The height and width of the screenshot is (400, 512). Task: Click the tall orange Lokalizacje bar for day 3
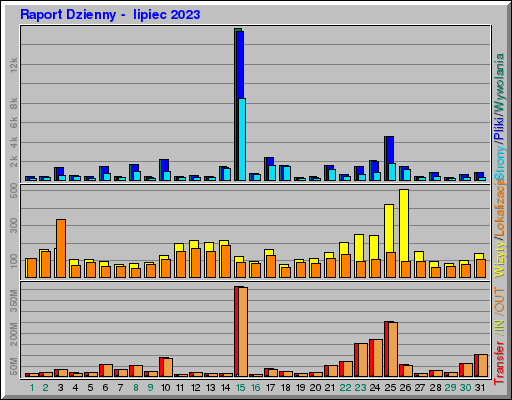pos(61,248)
